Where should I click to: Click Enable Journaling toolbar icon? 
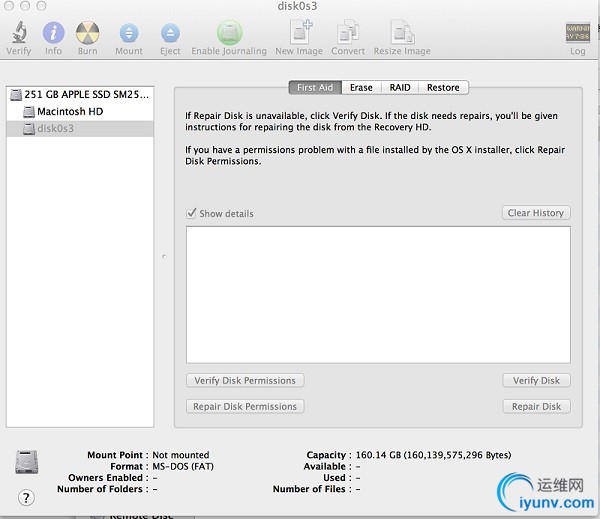[229, 33]
